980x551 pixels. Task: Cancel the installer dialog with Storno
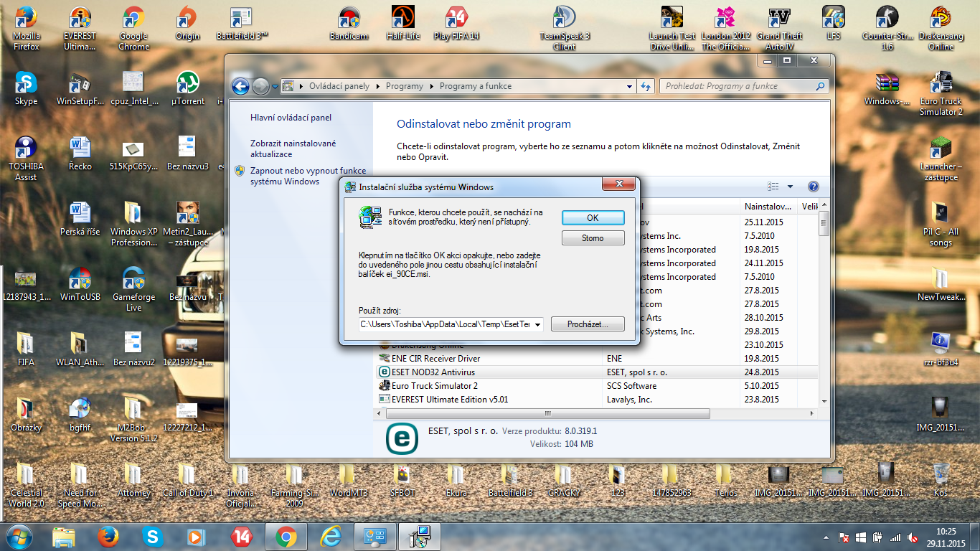(x=593, y=238)
